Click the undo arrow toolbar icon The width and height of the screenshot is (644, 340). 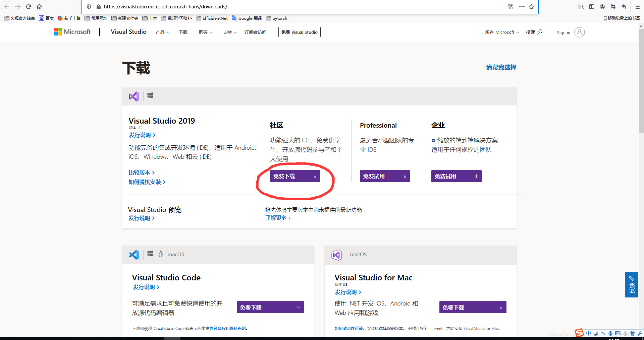point(624,7)
